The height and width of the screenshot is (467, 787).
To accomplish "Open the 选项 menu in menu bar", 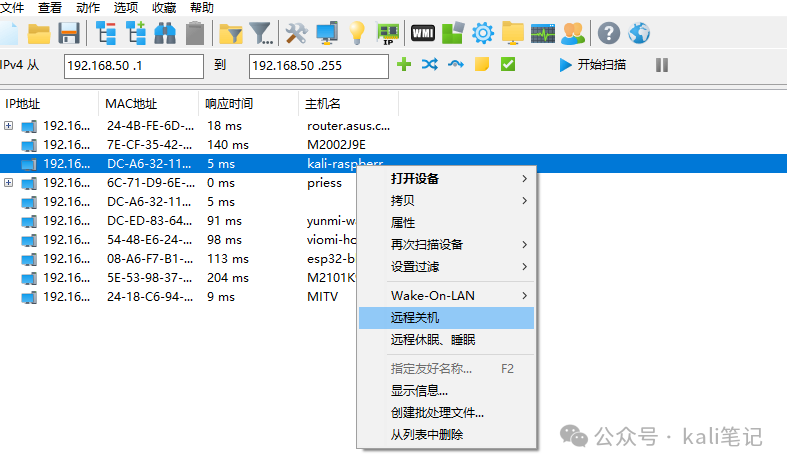I will 126,7.
